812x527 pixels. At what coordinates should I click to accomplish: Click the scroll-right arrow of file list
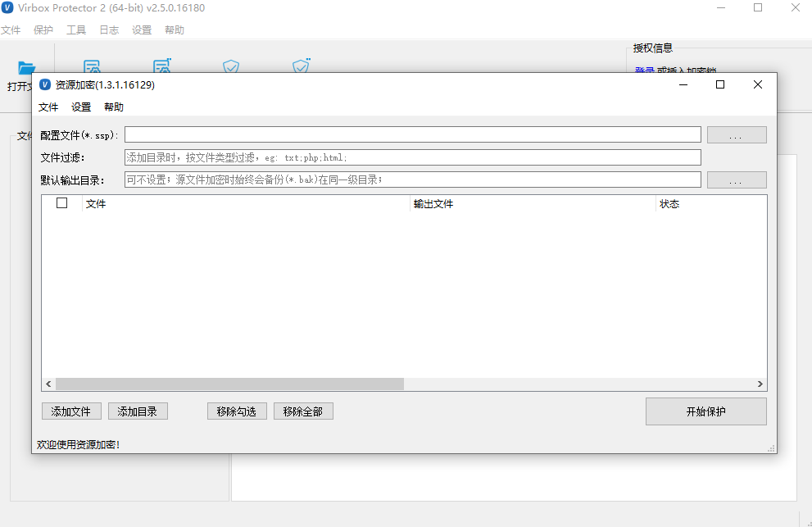click(x=760, y=384)
